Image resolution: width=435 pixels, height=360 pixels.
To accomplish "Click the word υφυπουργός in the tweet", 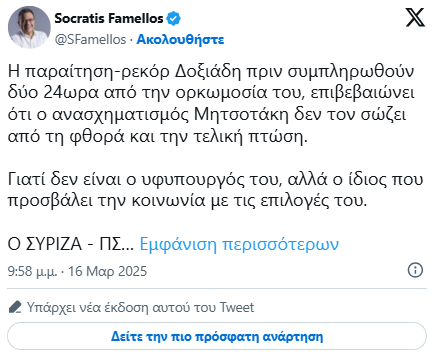I will (x=194, y=180).
